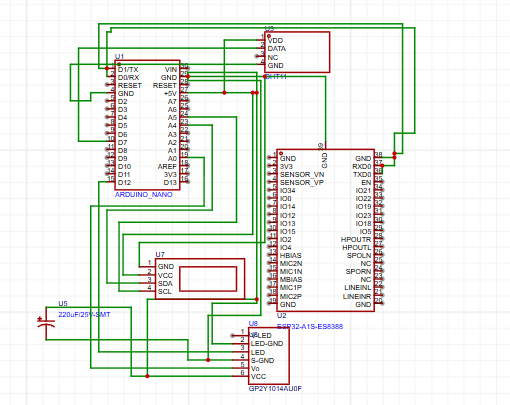Select the ESP32-A1S-ES8388 component name label
This screenshot has width=510, height=405.
310,326
